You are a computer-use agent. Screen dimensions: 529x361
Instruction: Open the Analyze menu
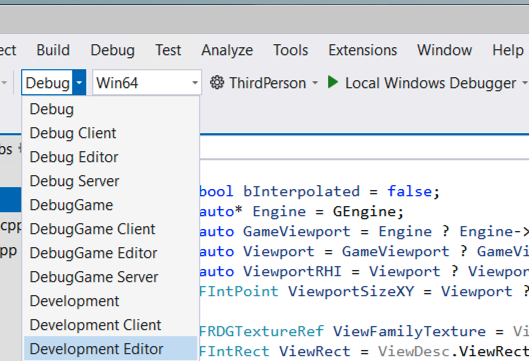(227, 50)
